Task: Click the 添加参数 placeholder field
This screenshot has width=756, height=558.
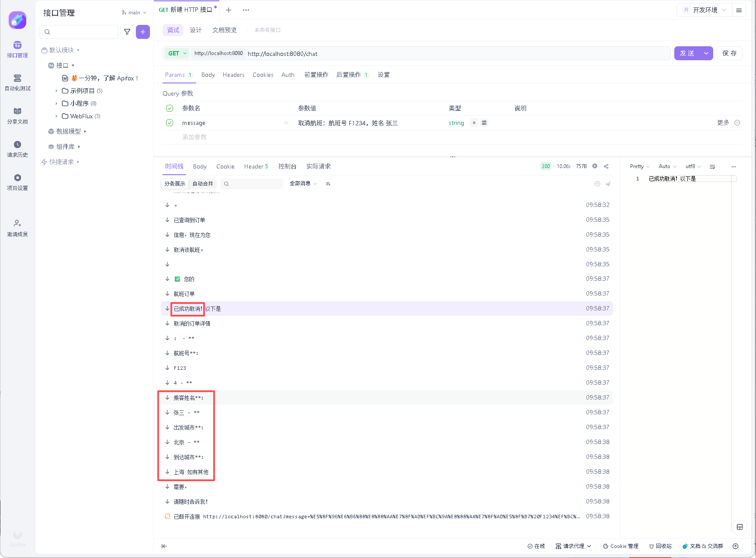Action: (194, 137)
